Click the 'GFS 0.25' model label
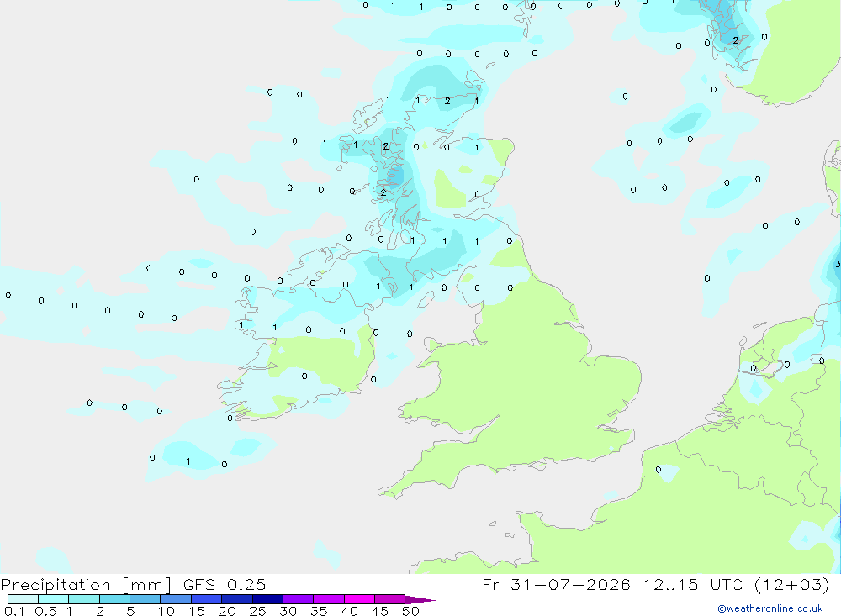This screenshot has height=616, width=841. coord(225,584)
